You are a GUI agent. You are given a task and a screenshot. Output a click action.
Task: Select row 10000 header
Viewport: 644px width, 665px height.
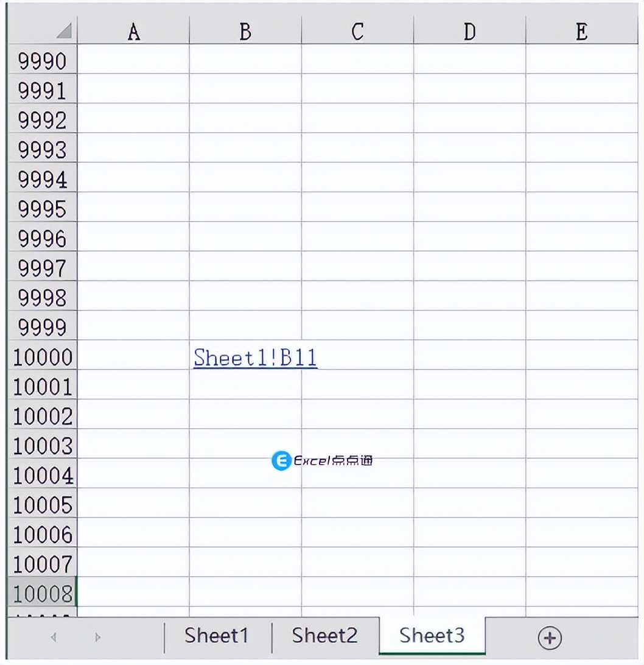[43, 355]
